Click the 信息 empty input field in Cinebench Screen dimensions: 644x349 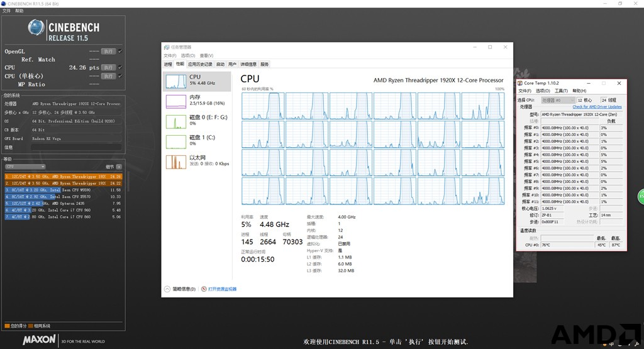[x=76, y=147]
